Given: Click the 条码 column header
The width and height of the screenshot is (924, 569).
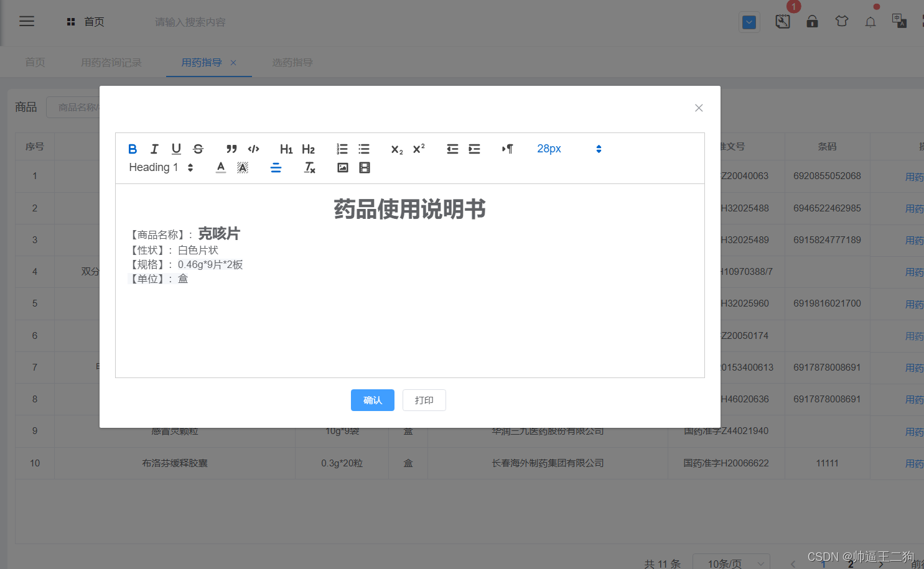Looking at the screenshot, I should 827,147.
